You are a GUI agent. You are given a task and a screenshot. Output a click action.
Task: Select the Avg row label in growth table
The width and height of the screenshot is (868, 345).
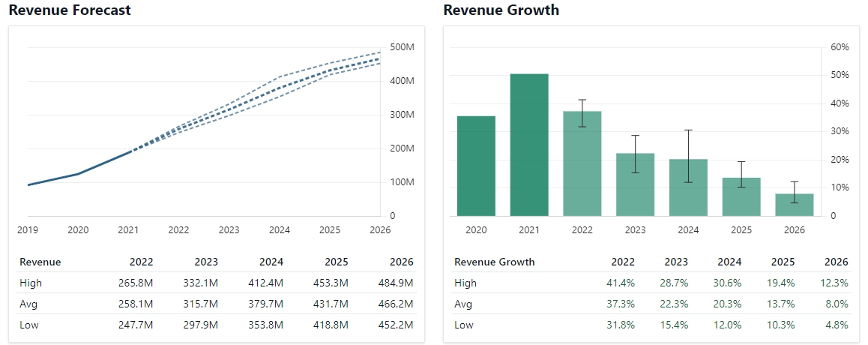point(464,304)
